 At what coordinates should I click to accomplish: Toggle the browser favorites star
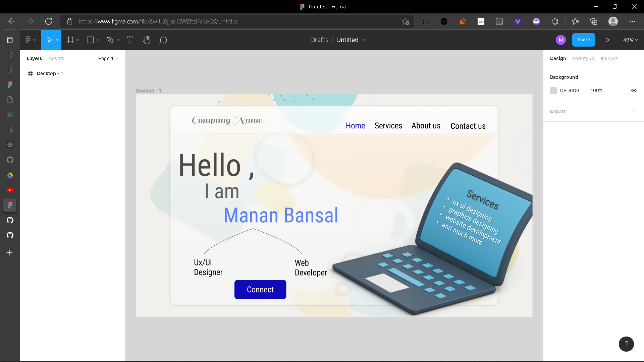tap(406, 21)
